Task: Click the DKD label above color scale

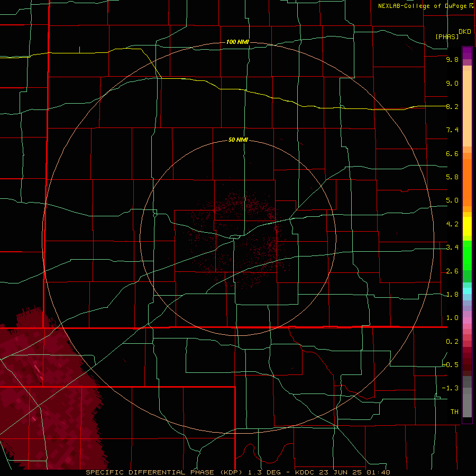Action: tap(464, 32)
